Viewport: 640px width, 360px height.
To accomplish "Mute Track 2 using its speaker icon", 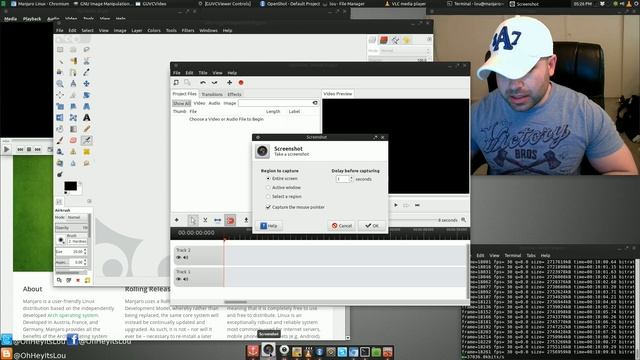I will 186,258.
